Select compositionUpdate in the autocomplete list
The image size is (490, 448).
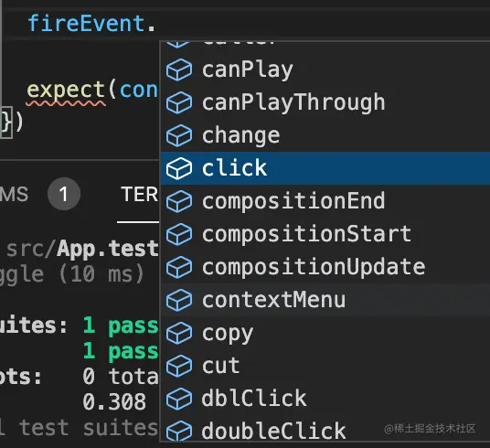(x=325, y=267)
